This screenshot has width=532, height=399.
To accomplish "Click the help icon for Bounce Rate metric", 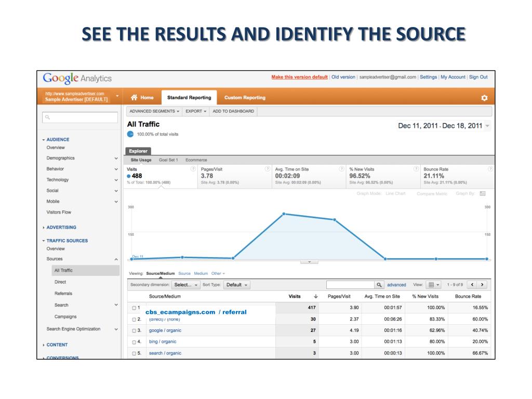I will (x=490, y=169).
